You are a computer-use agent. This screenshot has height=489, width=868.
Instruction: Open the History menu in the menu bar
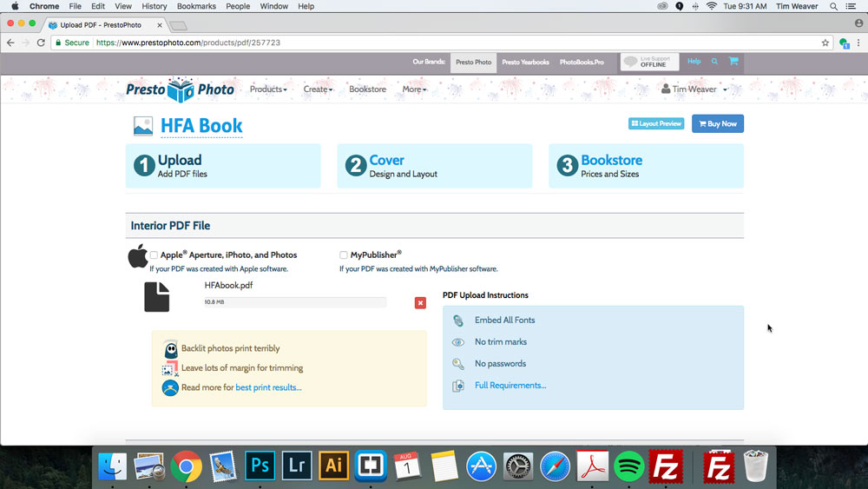click(154, 7)
